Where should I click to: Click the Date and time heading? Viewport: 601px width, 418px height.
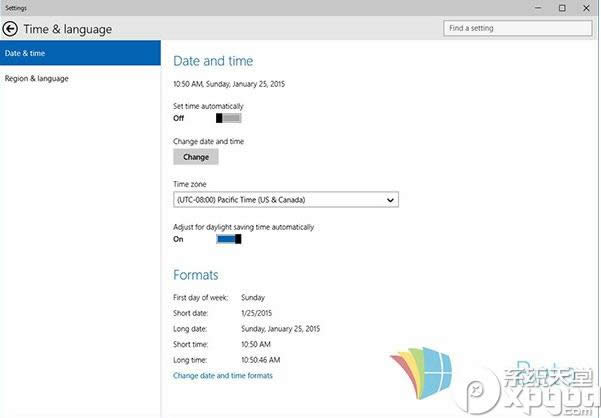(x=213, y=61)
